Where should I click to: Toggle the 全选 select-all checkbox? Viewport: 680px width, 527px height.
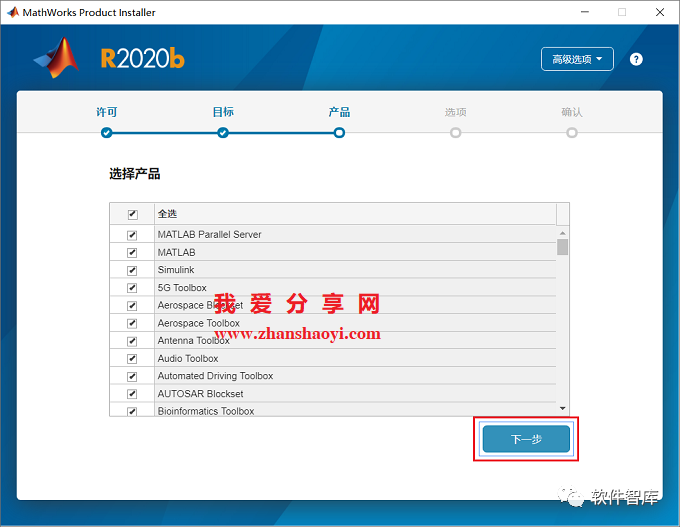click(132, 214)
